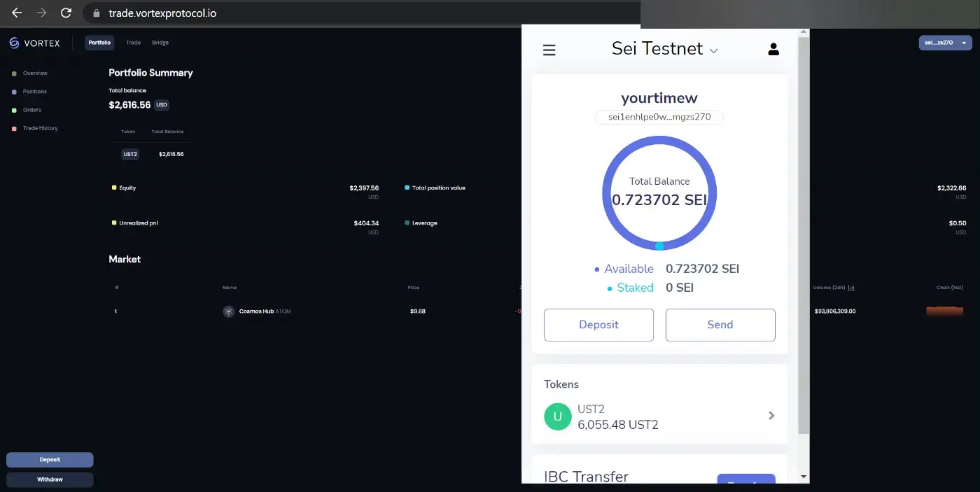Open the sei...zs270 wallet dropdown
980x492 pixels.
click(945, 43)
